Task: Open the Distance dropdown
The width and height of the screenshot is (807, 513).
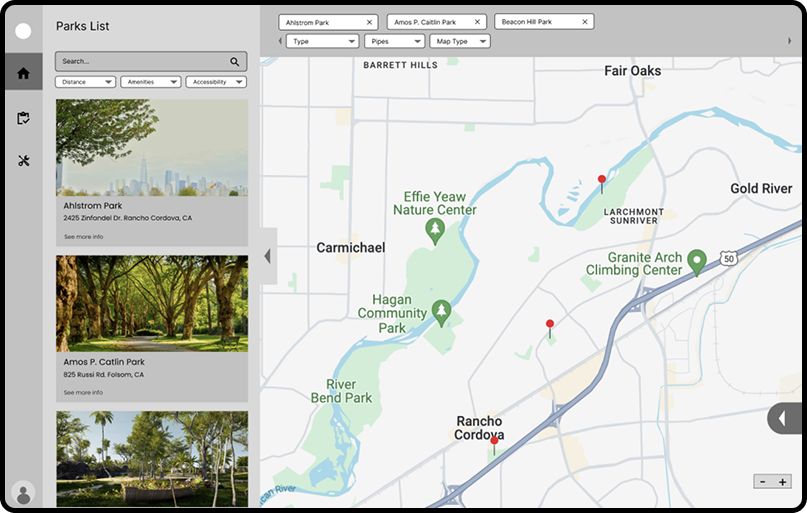Action: [x=85, y=82]
